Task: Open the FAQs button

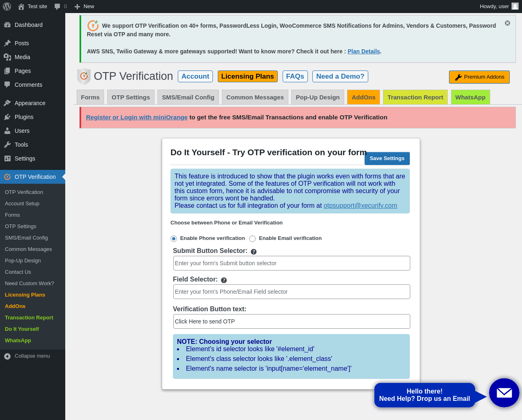Action: click(x=295, y=77)
